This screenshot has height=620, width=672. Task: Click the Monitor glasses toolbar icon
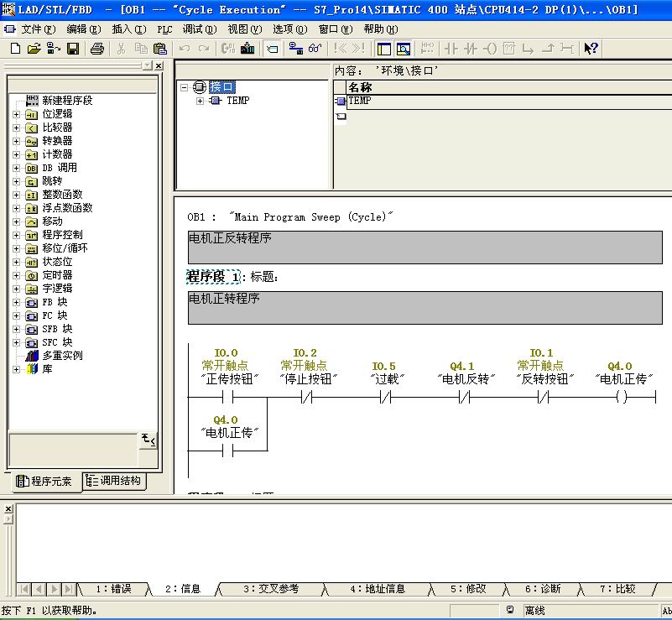[315, 49]
